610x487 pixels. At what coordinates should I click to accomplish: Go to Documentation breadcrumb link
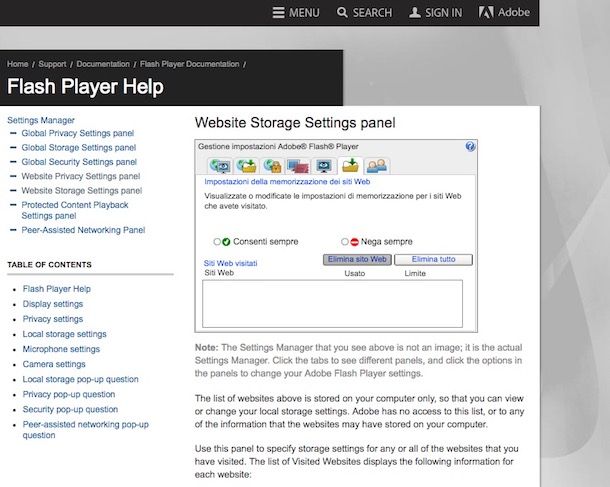click(103, 64)
